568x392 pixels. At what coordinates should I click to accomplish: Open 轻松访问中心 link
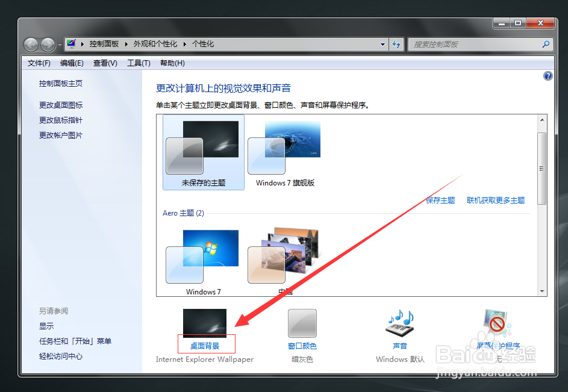coord(60,356)
